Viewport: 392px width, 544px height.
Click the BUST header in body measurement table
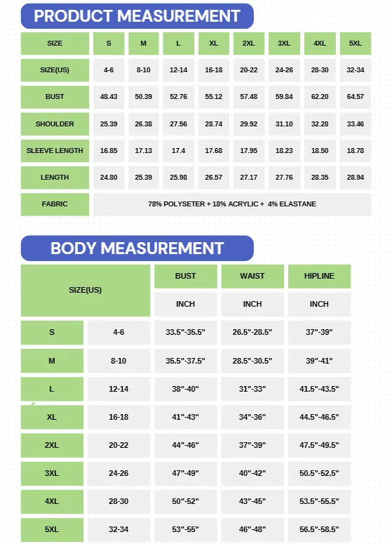(185, 276)
